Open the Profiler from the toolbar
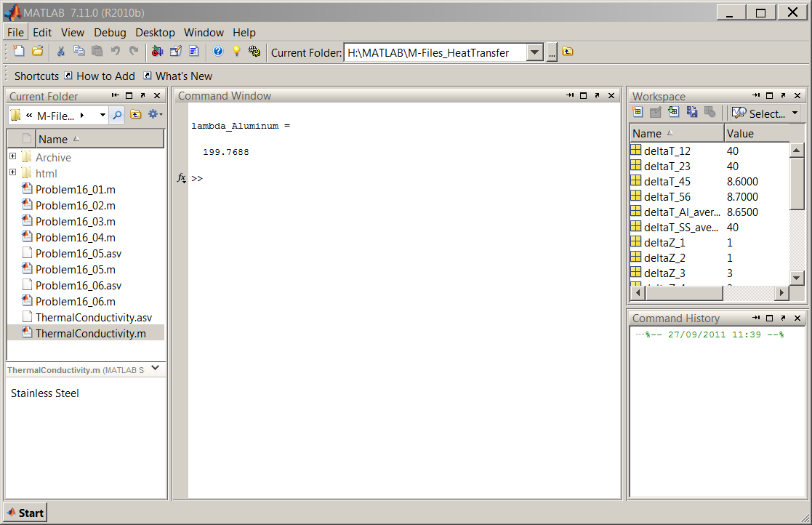Image resolution: width=812 pixels, height=525 pixels. click(x=194, y=51)
